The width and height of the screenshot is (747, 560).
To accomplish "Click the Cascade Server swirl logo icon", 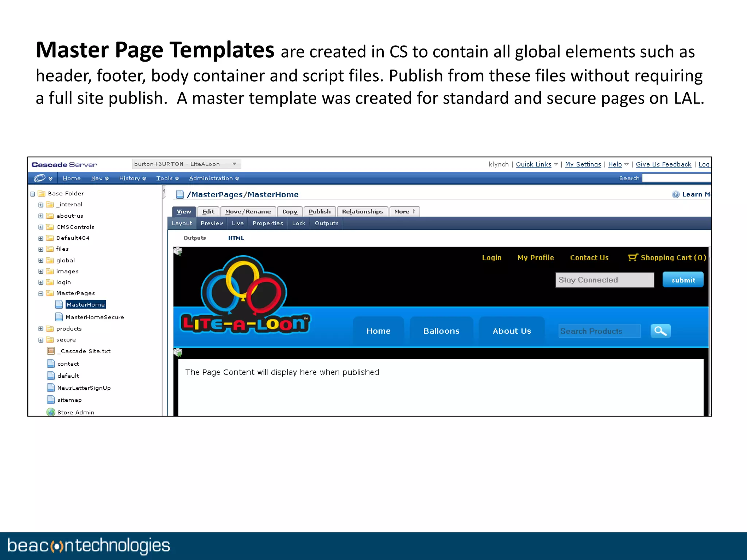I will pyautogui.click(x=39, y=178).
